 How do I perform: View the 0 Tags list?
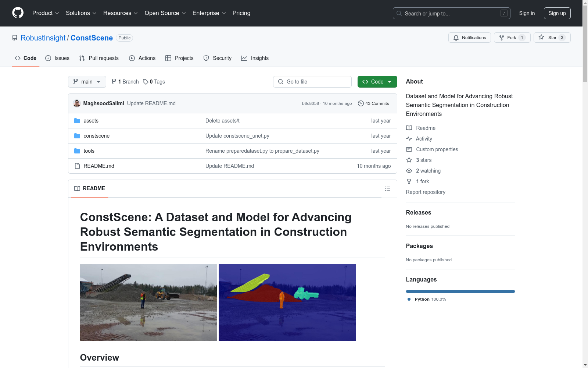pyautogui.click(x=154, y=82)
